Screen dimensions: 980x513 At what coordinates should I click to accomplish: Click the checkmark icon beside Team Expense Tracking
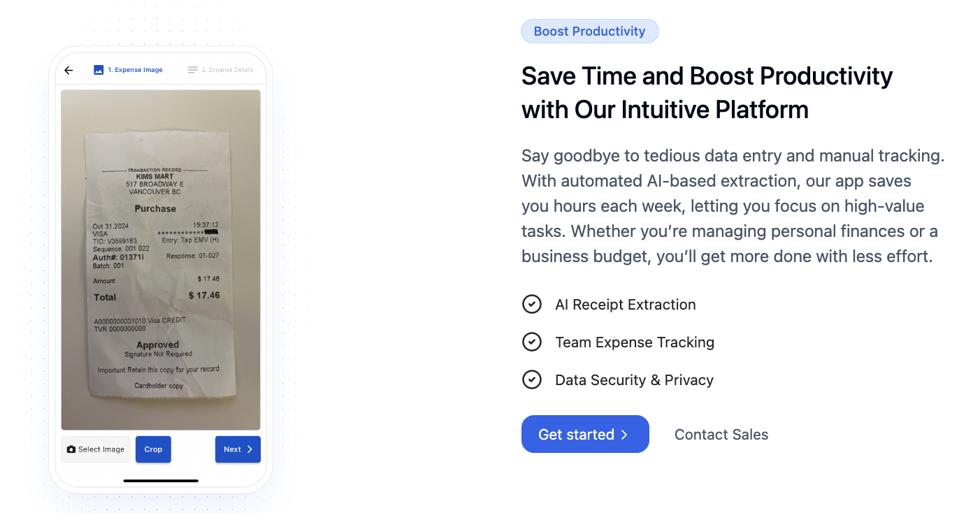click(532, 342)
